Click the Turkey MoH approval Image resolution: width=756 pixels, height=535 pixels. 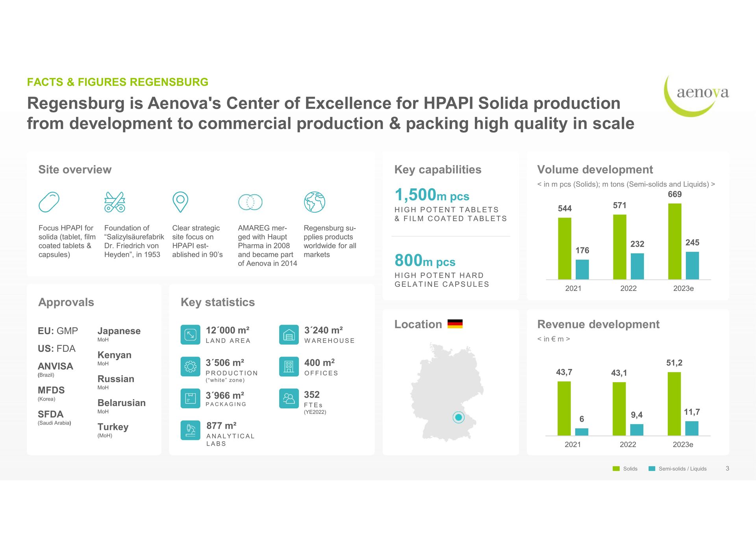(x=113, y=430)
